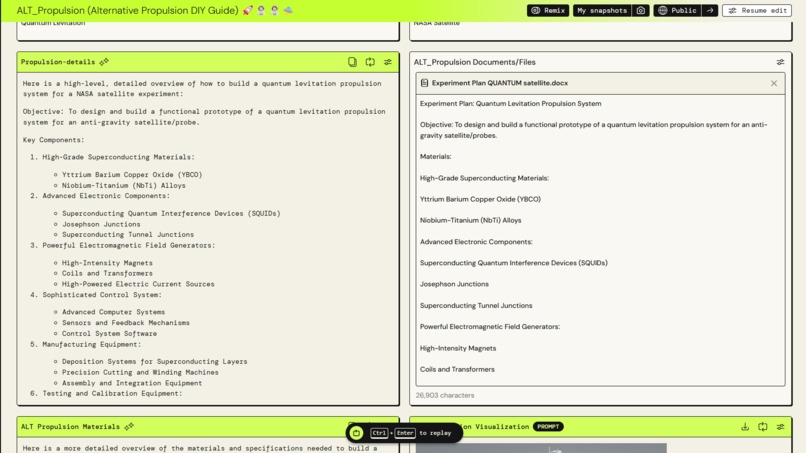Viewport: 806px width, 453px height.
Task: Click the PROMPT badge
Action: point(548,427)
